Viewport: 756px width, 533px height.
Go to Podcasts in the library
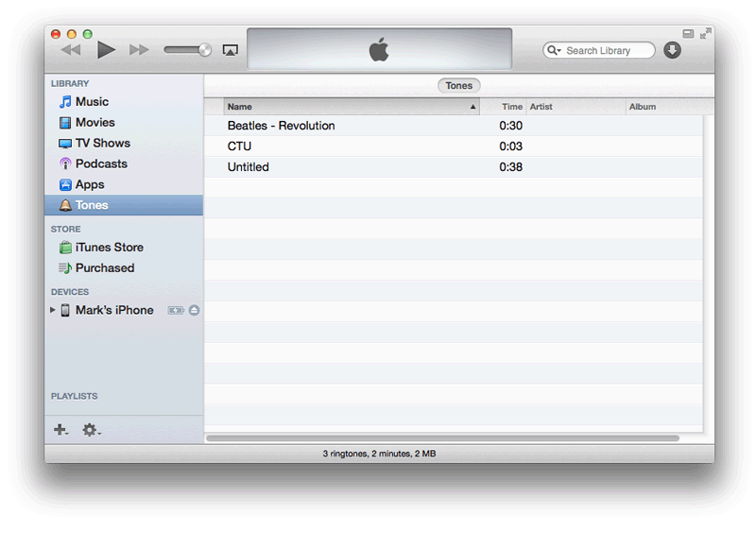click(100, 164)
